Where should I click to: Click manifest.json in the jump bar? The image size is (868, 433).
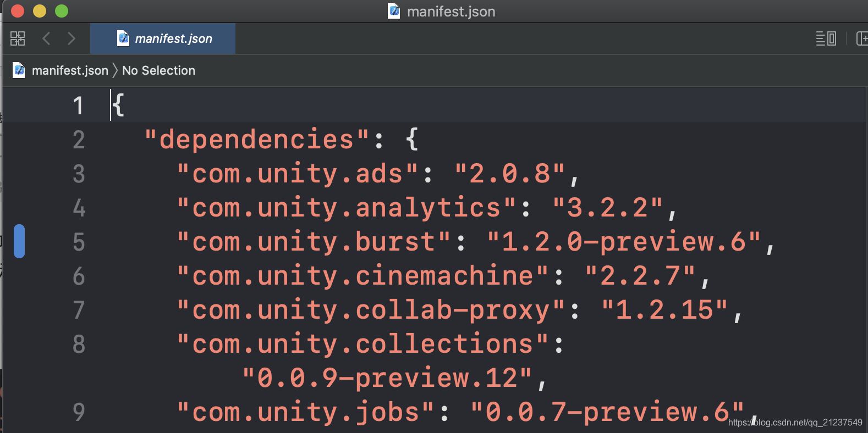tap(70, 70)
